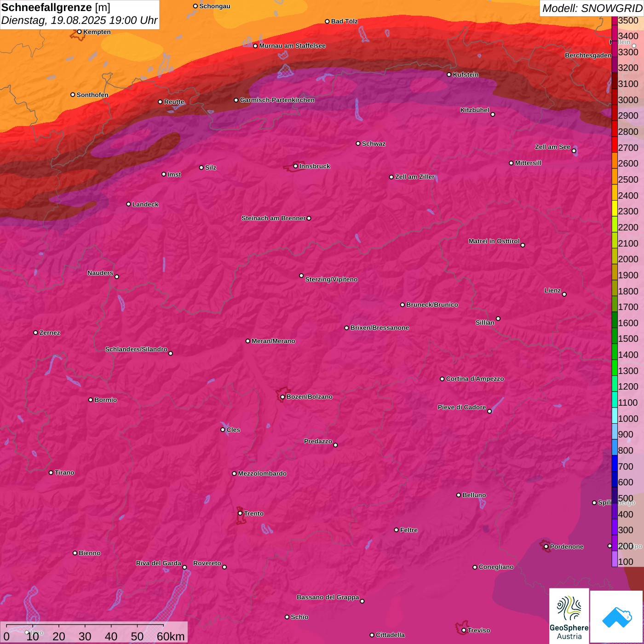Screen dimensions: 644x644
Task: Click the 2300 m yellow legend swatch
Action: pos(615,208)
